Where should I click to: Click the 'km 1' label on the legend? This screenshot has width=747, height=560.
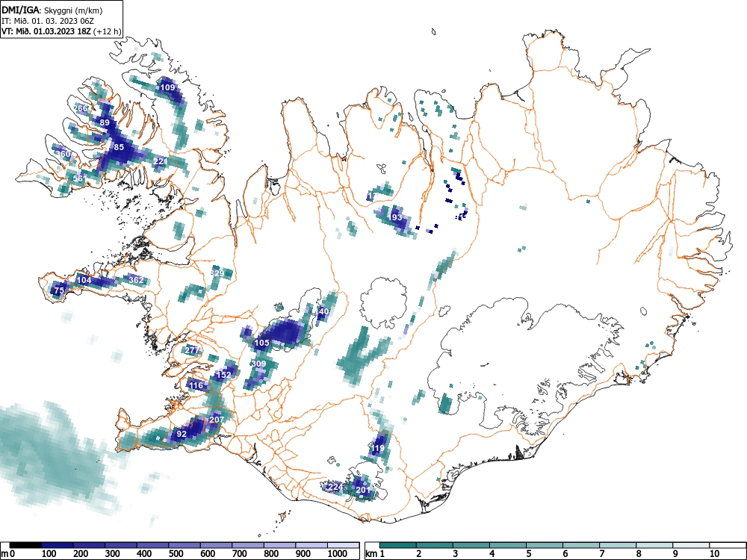375,553
